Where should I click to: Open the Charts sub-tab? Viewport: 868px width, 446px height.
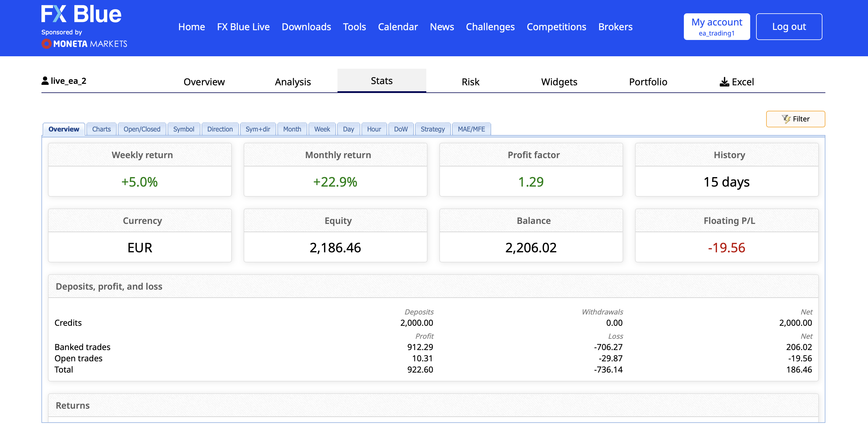pyautogui.click(x=101, y=129)
